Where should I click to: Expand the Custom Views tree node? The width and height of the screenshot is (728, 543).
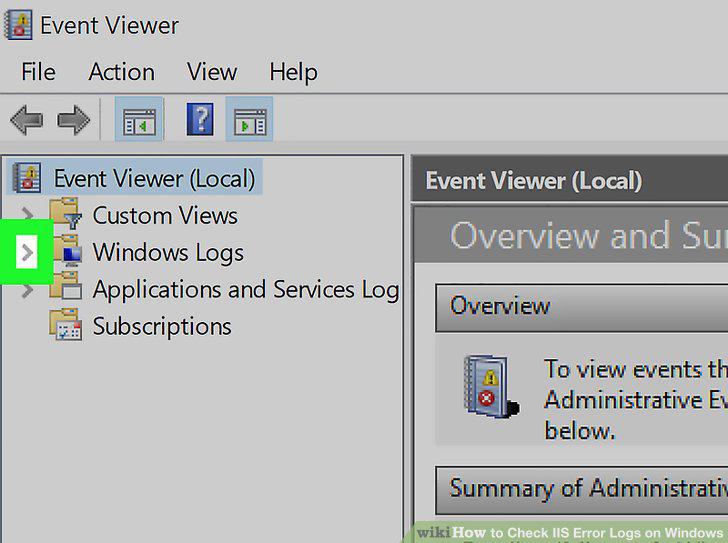click(27, 214)
